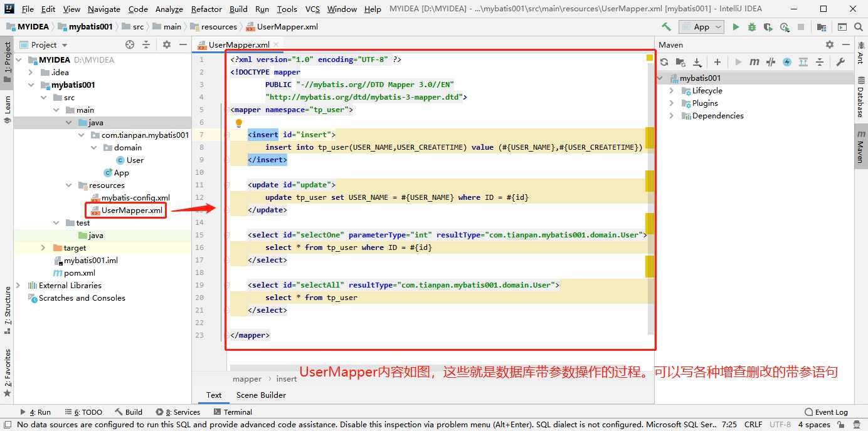Expand External Libraries node arrow

(18, 286)
